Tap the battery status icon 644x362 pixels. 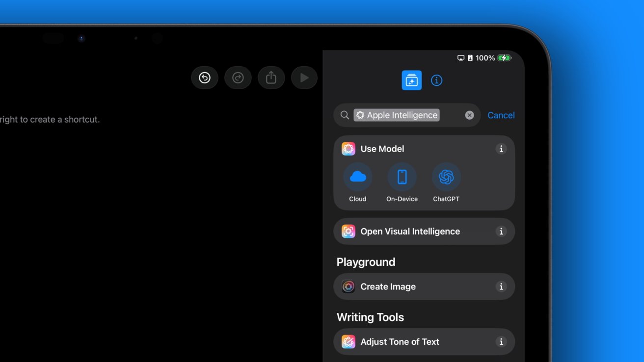[x=505, y=58]
